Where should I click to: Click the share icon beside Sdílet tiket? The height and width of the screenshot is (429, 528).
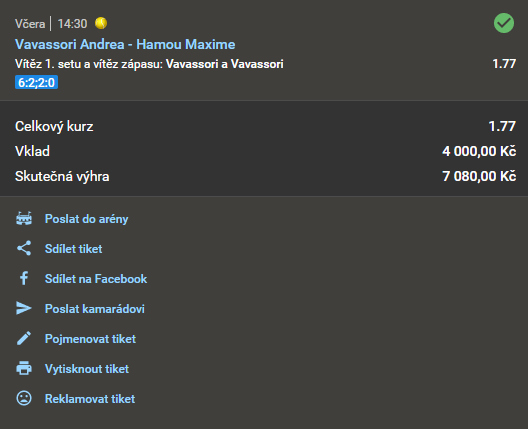(24, 248)
